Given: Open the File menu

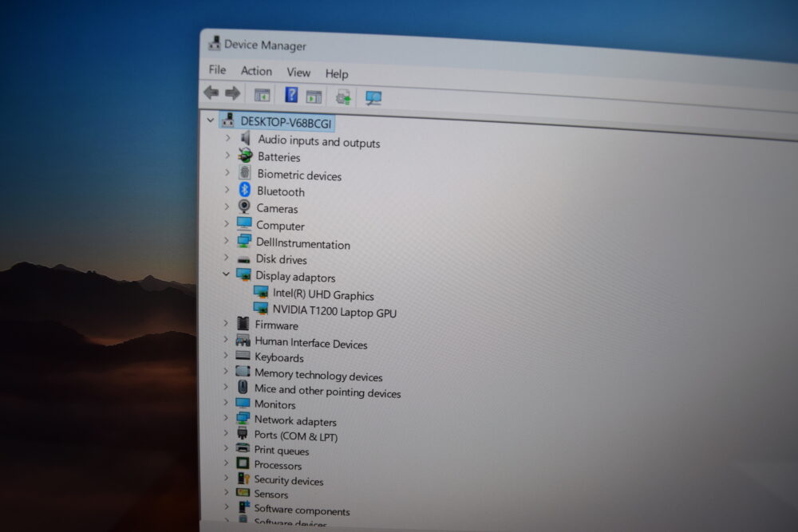Looking at the screenshot, I should click(x=217, y=69).
